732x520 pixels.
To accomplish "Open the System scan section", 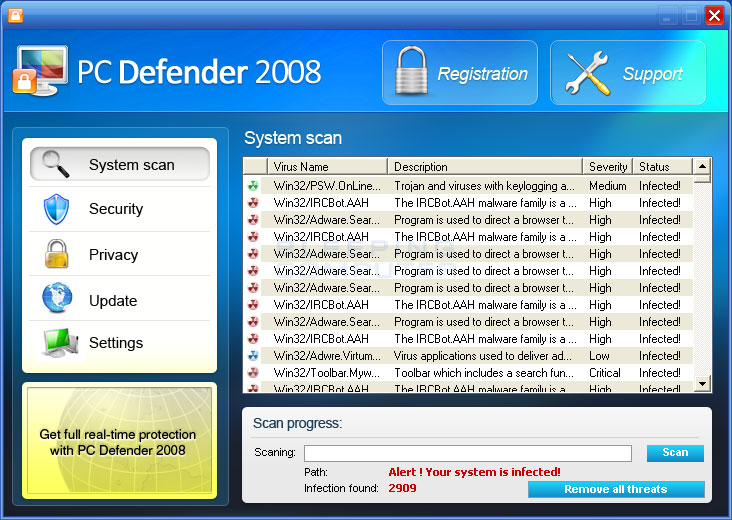I will 120,164.
